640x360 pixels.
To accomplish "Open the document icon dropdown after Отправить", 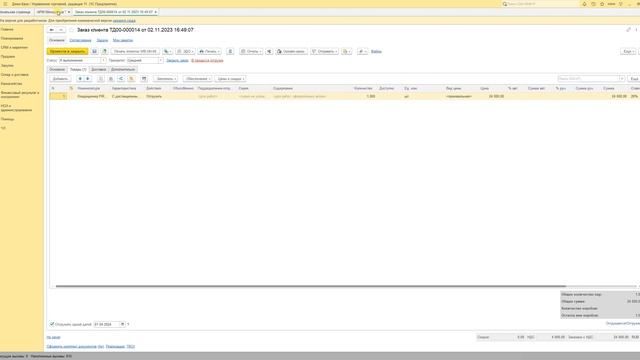I will click(x=347, y=51).
